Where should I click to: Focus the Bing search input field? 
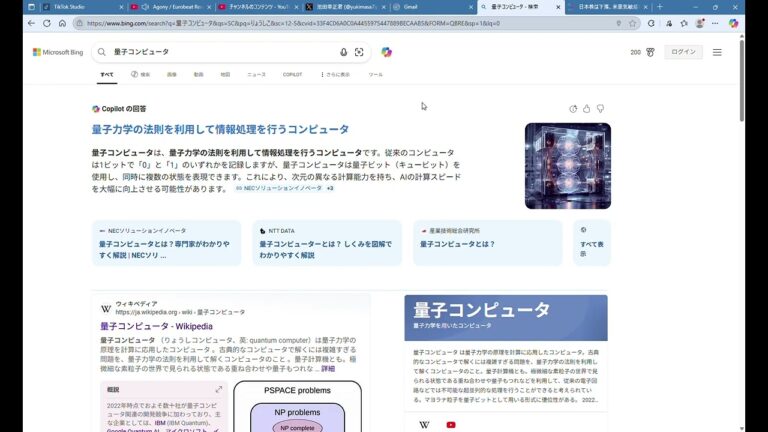click(223, 52)
